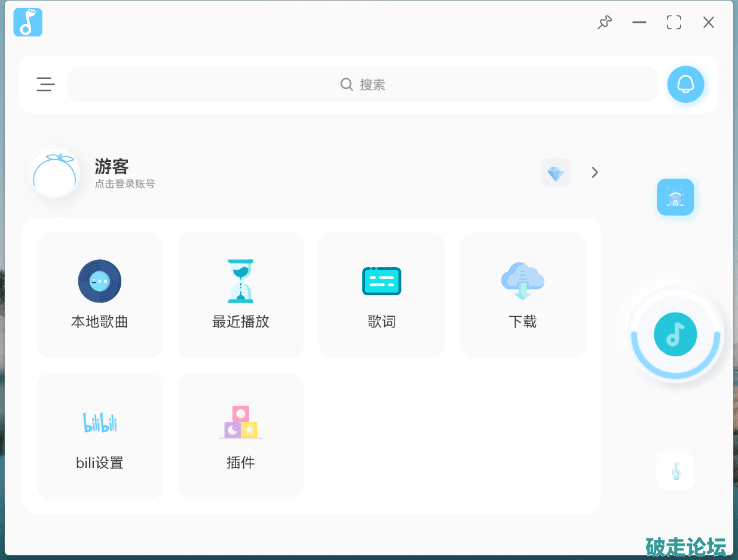Click the 搜索 search field
The height and width of the screenshot is (560, 738).
pos(363,84)
